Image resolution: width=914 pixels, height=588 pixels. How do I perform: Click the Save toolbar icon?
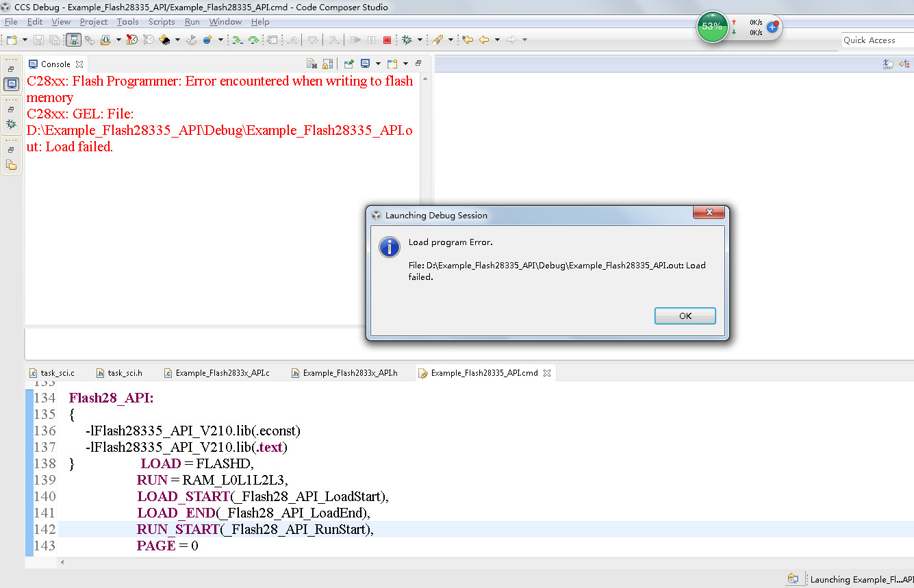(x=38, y=40)
